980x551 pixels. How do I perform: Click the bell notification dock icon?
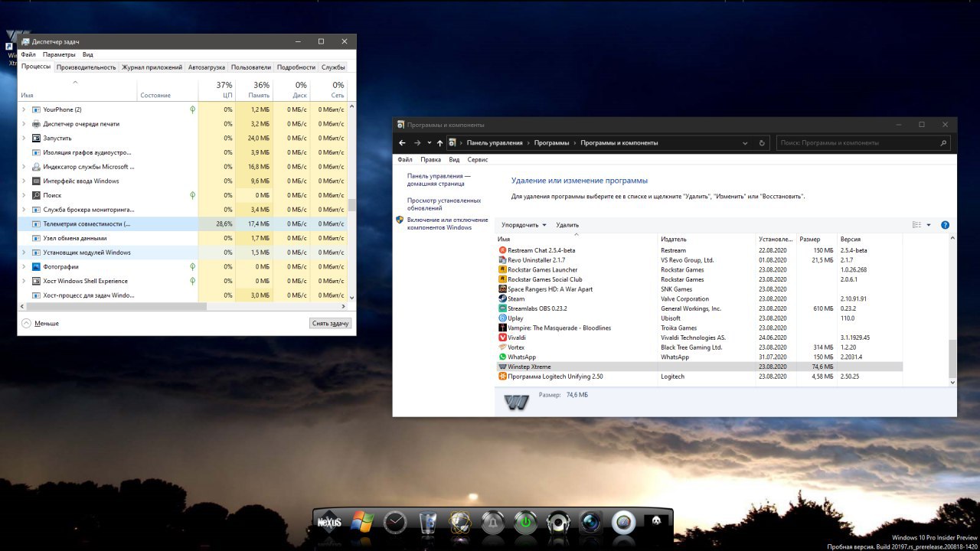click(492, 523)
